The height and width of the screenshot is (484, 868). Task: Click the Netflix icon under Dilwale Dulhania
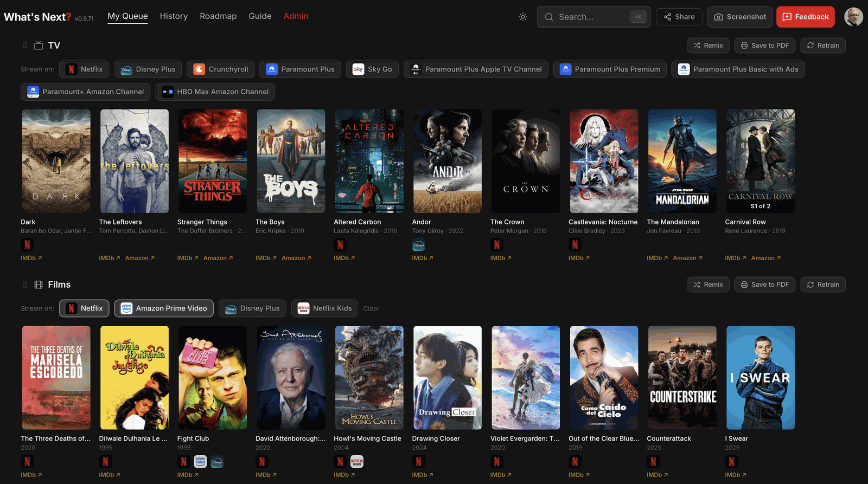point(105,462)
